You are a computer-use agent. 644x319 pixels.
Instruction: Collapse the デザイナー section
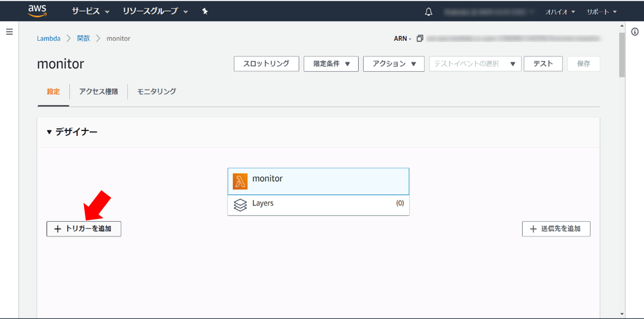tap(49, 132)
